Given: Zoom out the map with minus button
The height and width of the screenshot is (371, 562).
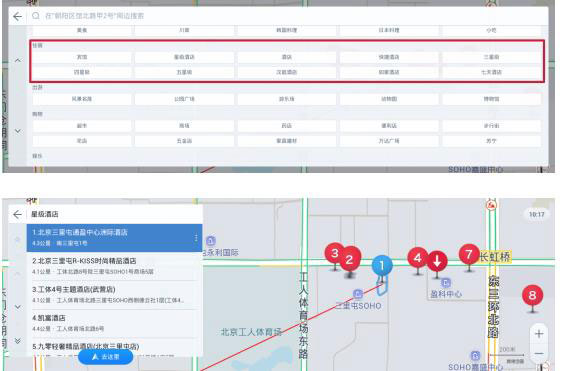Looking at the screenshot, I should tap(539, 354).
